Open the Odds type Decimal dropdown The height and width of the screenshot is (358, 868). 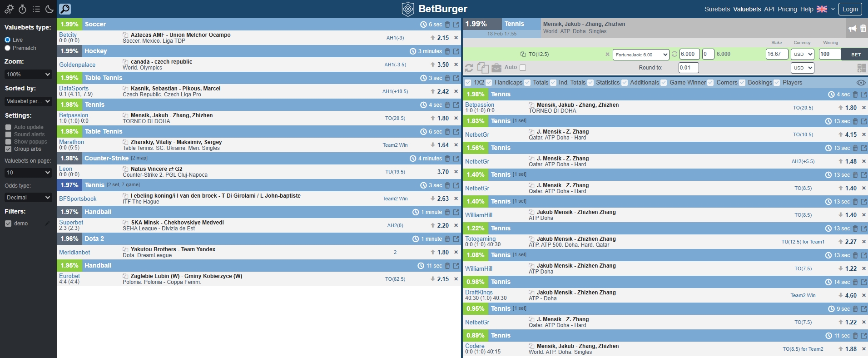click(x=28, y=198)
